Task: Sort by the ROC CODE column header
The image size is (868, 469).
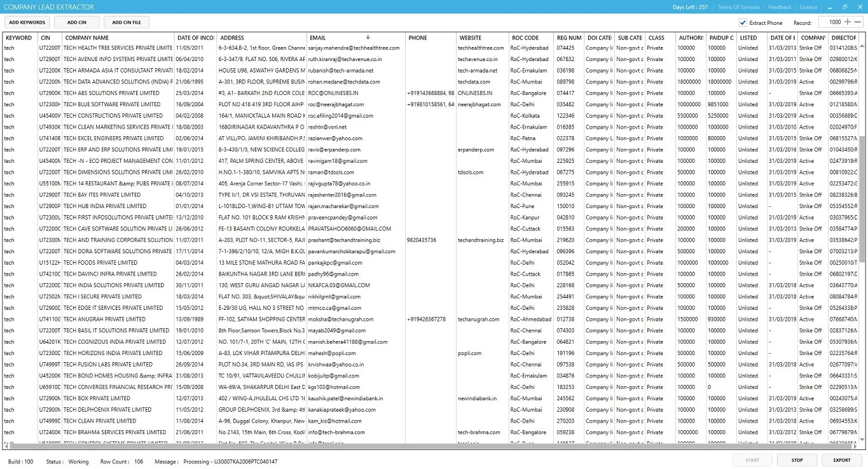Action: pyautogui.click(x=525, y=38)
